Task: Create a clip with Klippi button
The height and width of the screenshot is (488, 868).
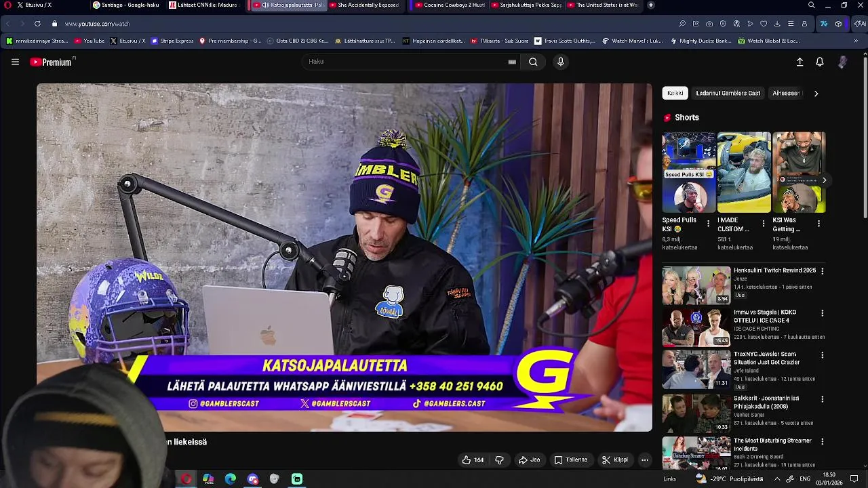Action: (x=615, y=460)
